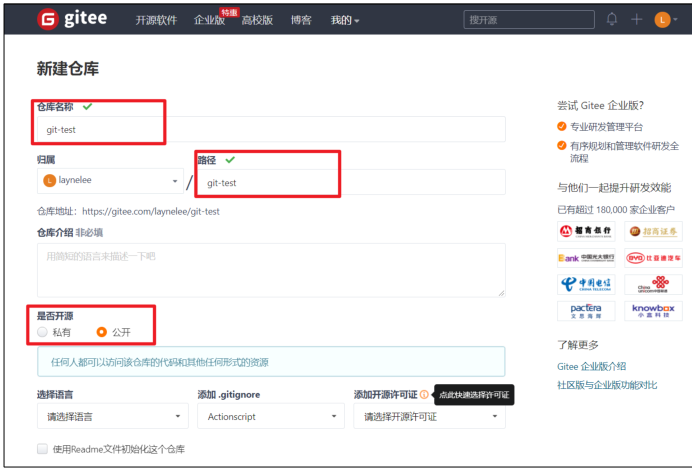Open the notifications bell
Image resolution: width=692 pixels, height=468 pixels.
pos(612,19)
